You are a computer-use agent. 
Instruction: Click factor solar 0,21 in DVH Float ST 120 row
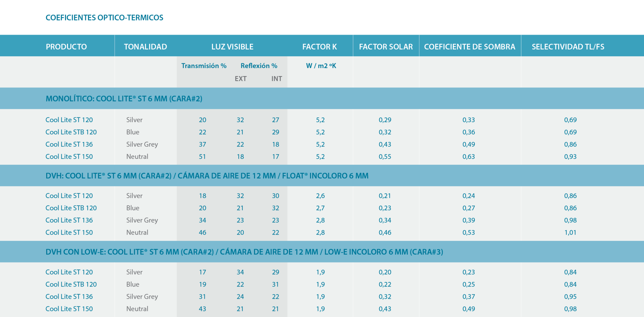coord(385,196)
